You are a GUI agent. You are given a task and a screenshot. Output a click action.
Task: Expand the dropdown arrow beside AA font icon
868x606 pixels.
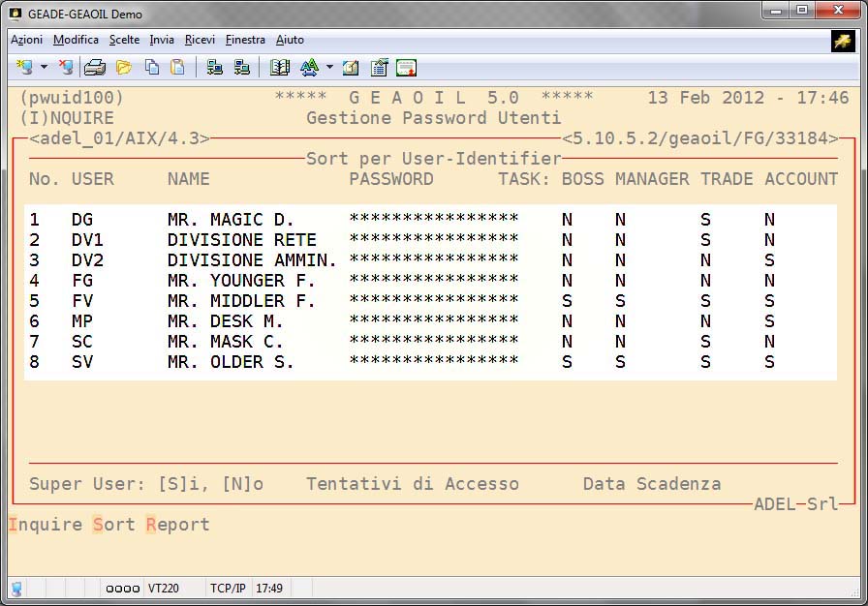329,68
